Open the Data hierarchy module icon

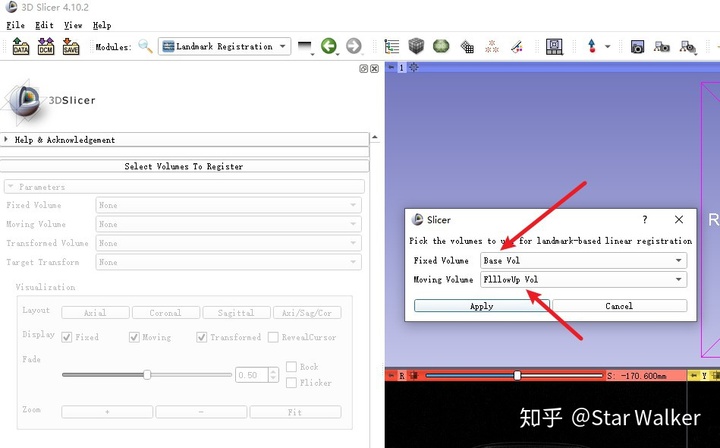392,46
